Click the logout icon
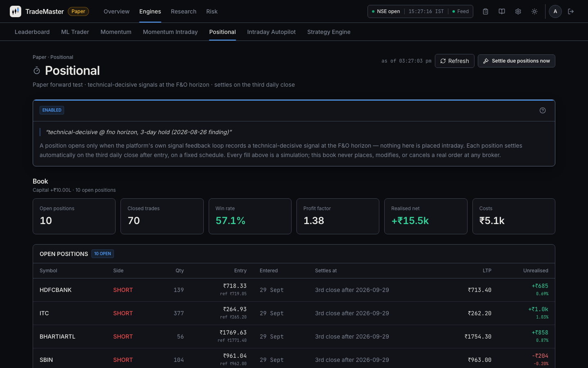This screenshot has height=368, width=588. pyautogui.click(x=571, y=11)
